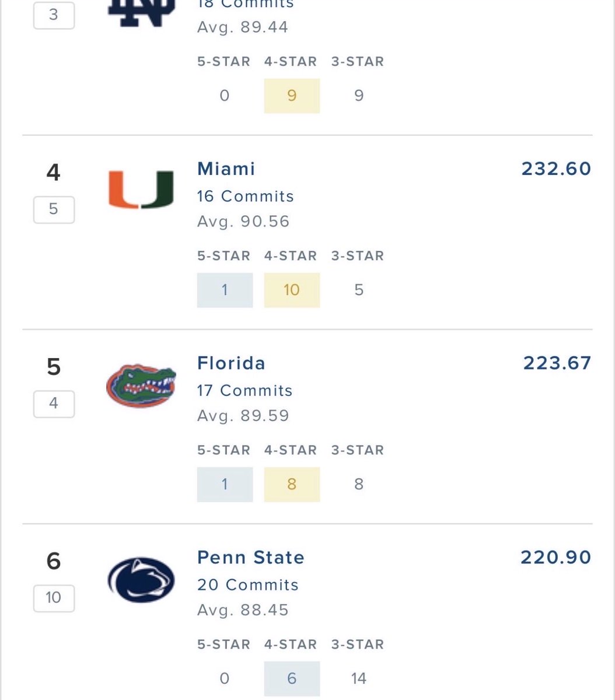View Miami's 16 Commits list
The width and height of the screenshot is (615, 700).
245,197
